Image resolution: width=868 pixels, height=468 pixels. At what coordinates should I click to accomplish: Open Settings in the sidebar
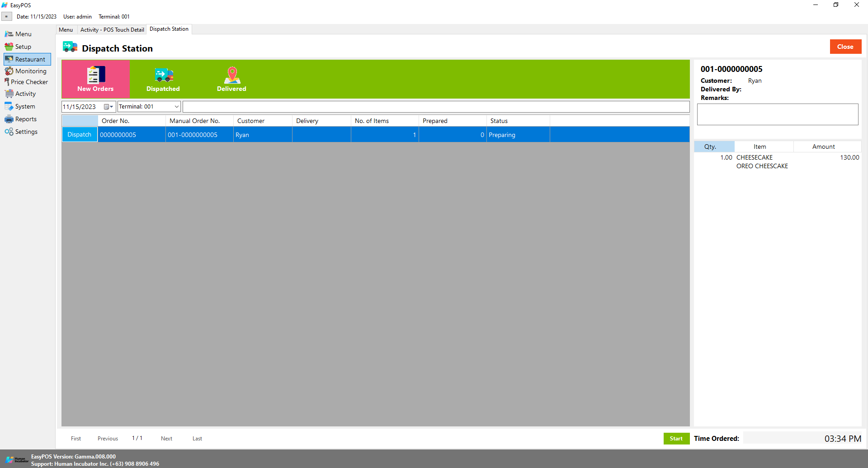pos(26,132)
